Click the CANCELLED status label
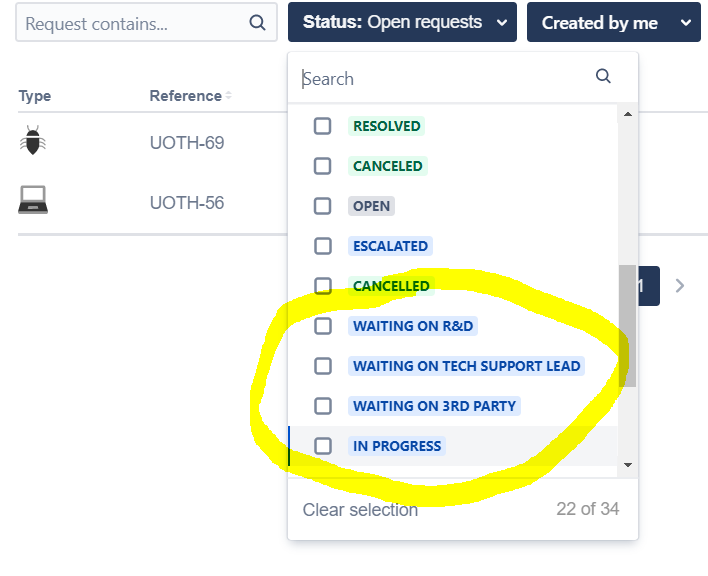Screen dimensions: 708x576 (x=391, y=286)
